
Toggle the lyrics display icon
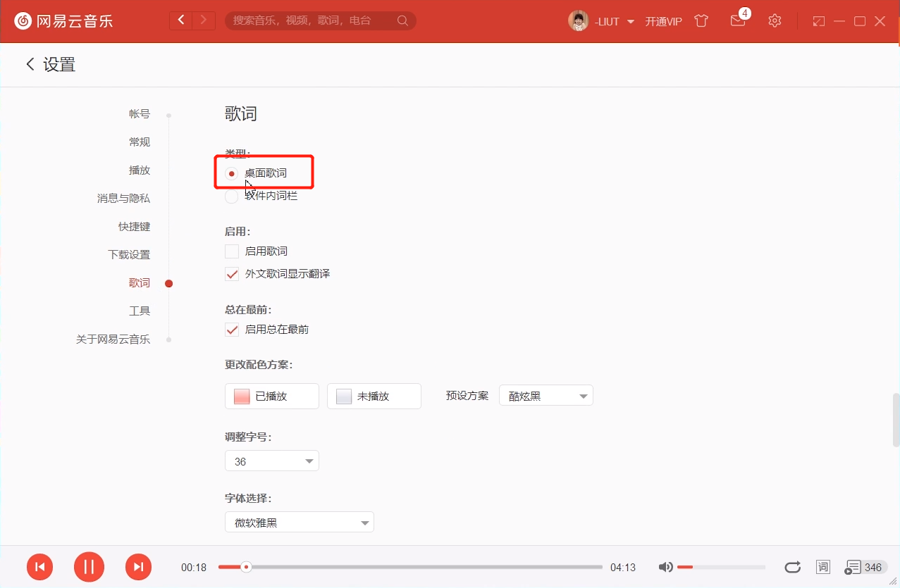coord(822,567)
